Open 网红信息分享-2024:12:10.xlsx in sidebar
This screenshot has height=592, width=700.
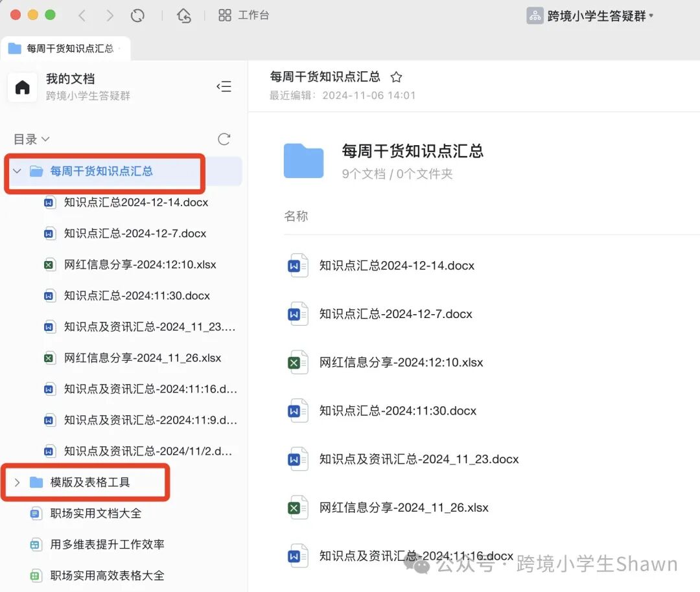coord(140,264)
